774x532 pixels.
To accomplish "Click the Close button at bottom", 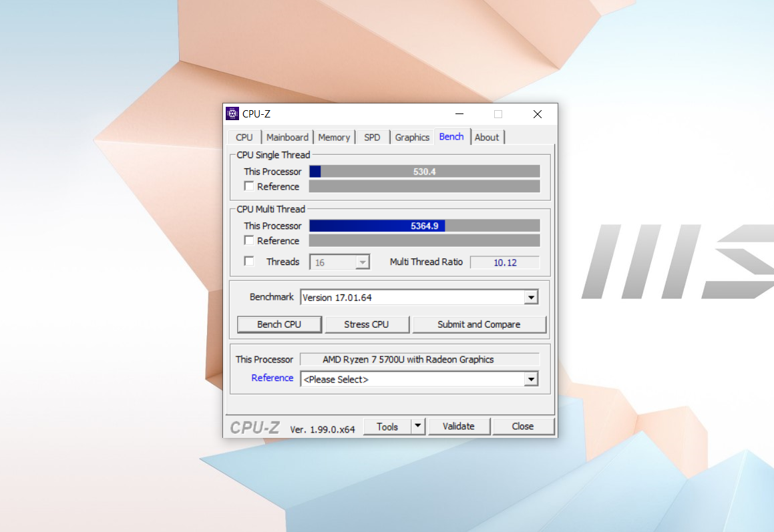I will point(523,427).
